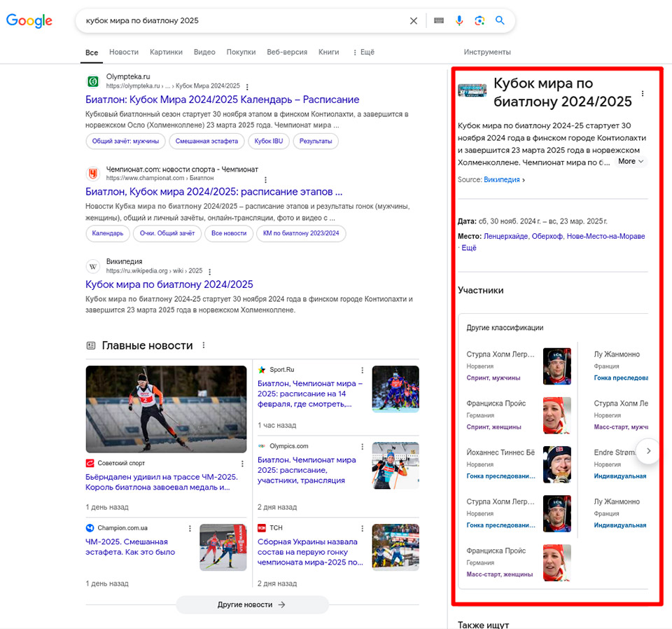Open the Ленцерхайде location link

[x=505, y=236]
